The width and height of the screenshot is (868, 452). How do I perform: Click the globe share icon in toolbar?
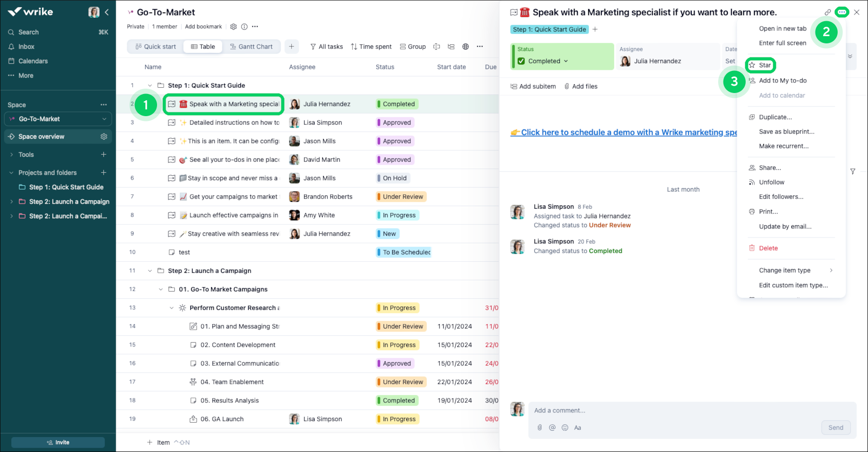[x=465, y=47]
